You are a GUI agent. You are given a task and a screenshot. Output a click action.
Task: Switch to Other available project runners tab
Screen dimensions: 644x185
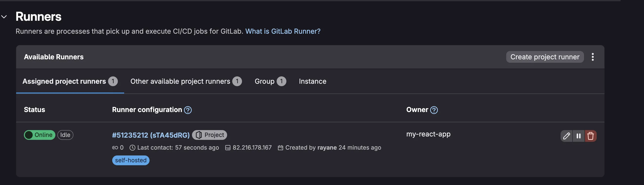pyautogui.click(x=186, y=81)
